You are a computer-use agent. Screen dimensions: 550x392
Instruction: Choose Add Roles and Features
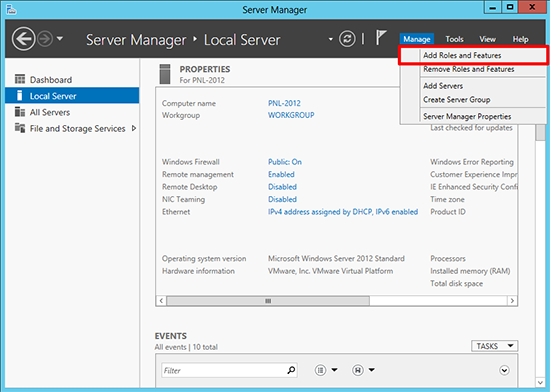473,55
